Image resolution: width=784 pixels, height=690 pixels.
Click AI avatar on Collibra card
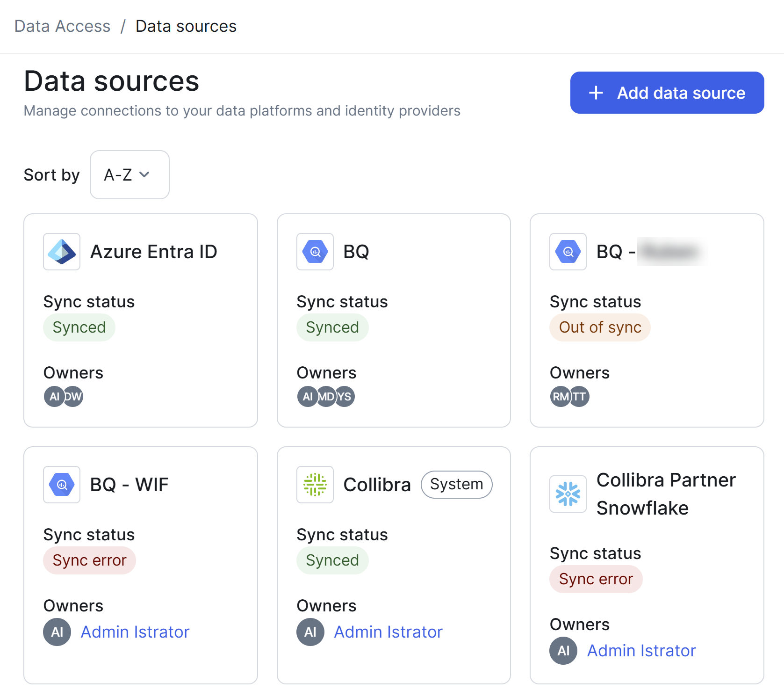pyautogui.click(x=310, y=632)
